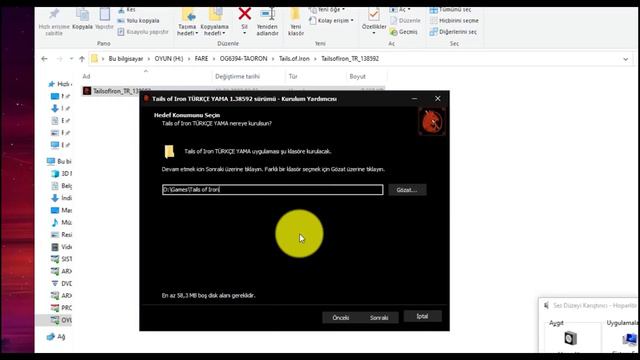Click the Özellikler properties icon
This screenshot has height=360, width=640.
pyautogui.click(x=373, y=15)
